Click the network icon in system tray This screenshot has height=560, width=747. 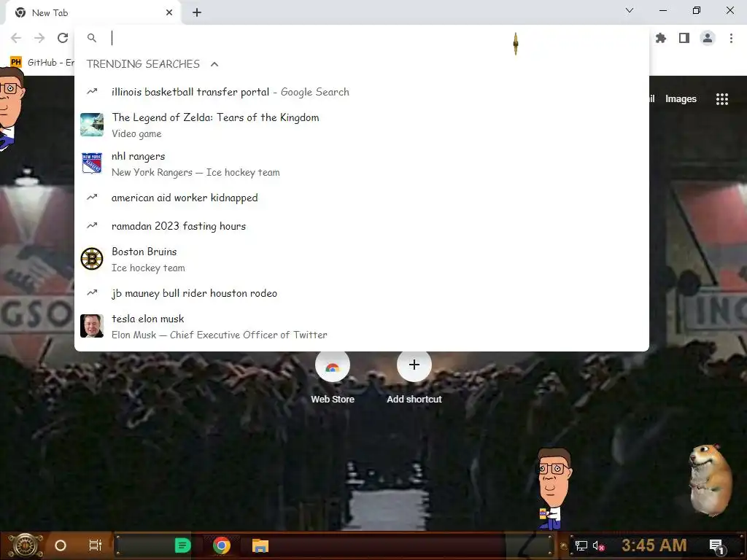tap(581, 545)
